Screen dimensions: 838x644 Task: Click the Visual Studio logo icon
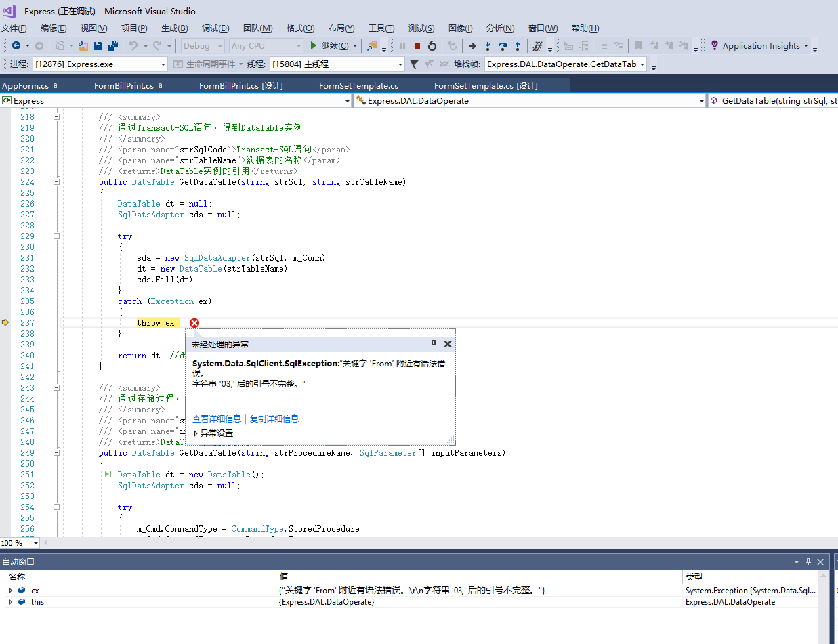coord(9,11)
